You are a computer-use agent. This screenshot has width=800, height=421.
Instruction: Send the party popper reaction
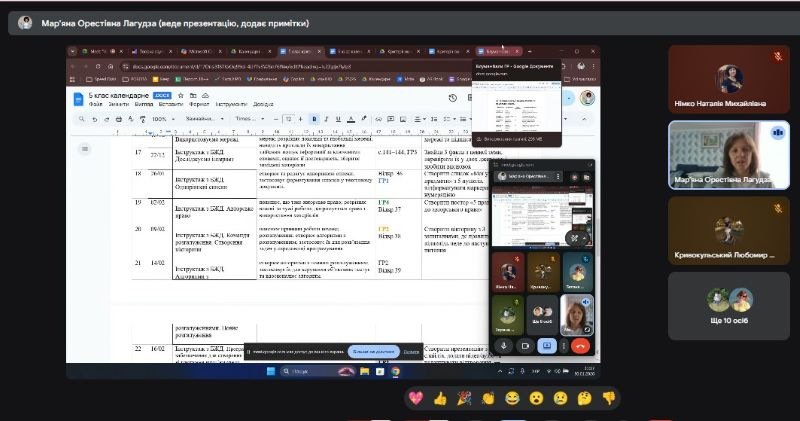tap(463, 398)
